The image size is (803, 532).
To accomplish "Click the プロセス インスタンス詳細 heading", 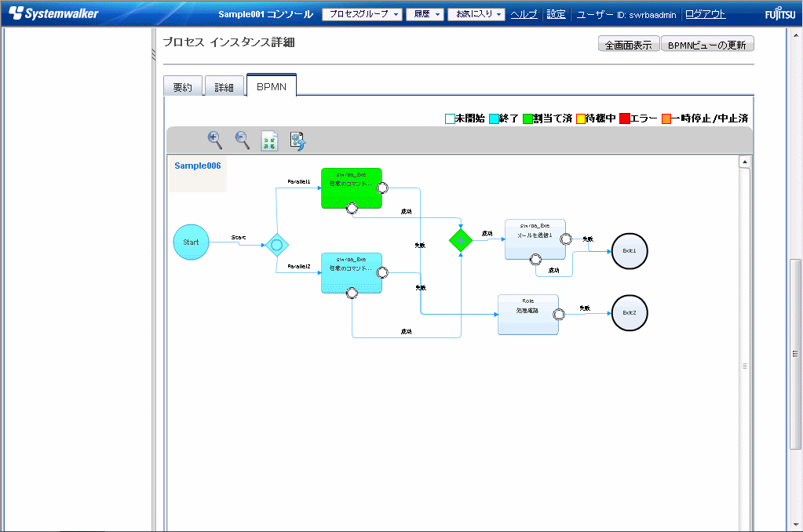I will point(228,42).
